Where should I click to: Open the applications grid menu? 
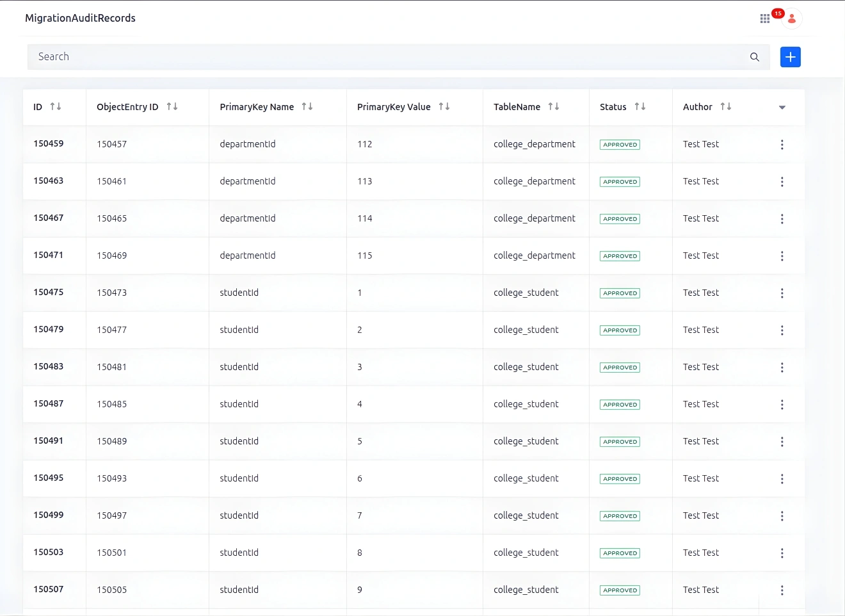point(764,19)
